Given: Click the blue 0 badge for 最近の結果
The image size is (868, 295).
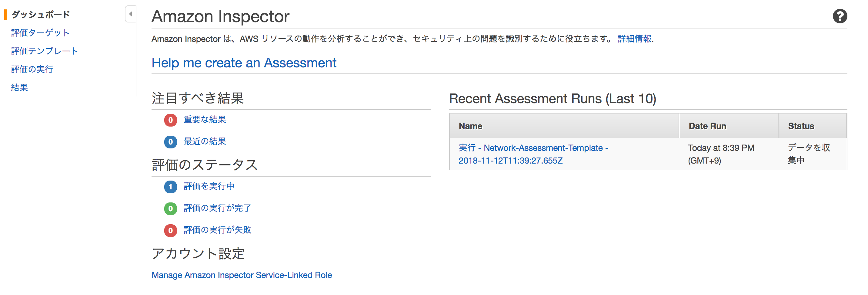Looking at the screenshot, I should (x=171, y=142).
